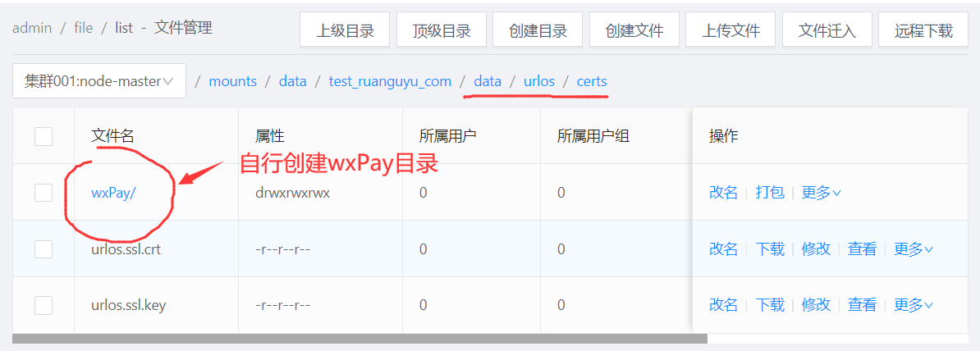Image resolution: width=980 pixels, height=351 pixels.
Task: Navigate to urlos breadcrumb link
Action: tap(538, 81)
